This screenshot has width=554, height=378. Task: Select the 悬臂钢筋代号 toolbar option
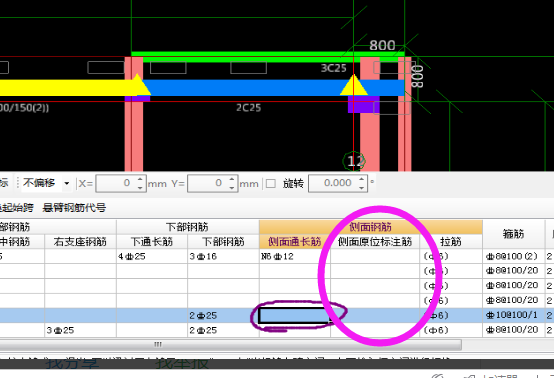(74, 208)
